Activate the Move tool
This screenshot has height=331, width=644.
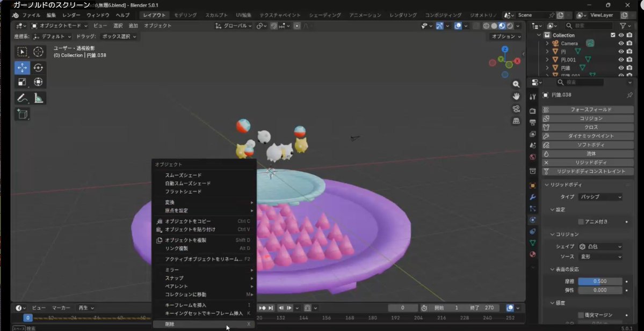22,68
